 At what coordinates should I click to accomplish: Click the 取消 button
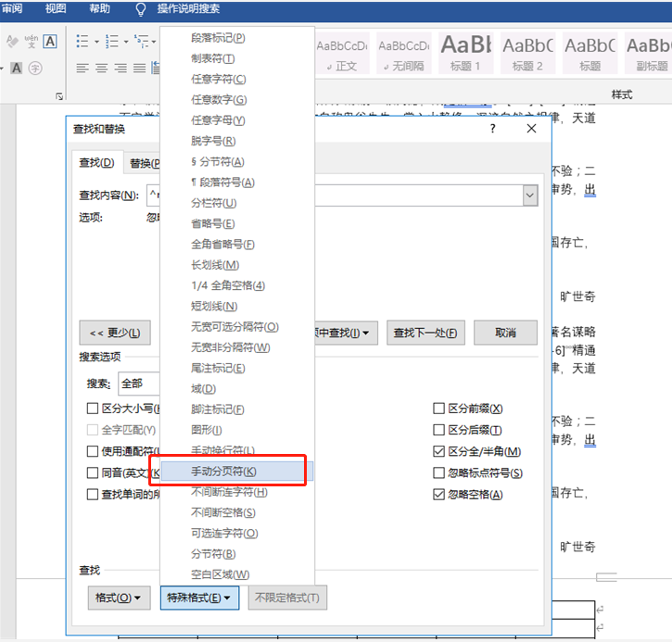pyautogui.click(x=505, y=333)
